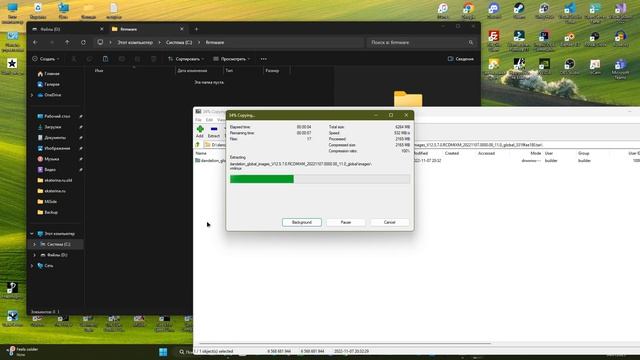640x360 pixels.
Task: Click Mode column header in 7-Zip
Action: [x=536, y=153]
